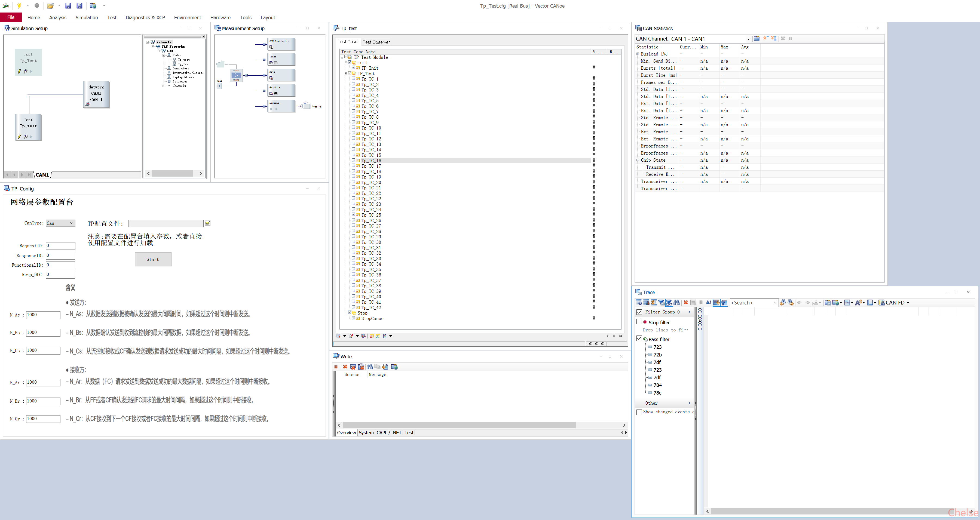Open the CAN Channel selection dropdown
This screenshot has height=520, width=980.
coord(748,39)
